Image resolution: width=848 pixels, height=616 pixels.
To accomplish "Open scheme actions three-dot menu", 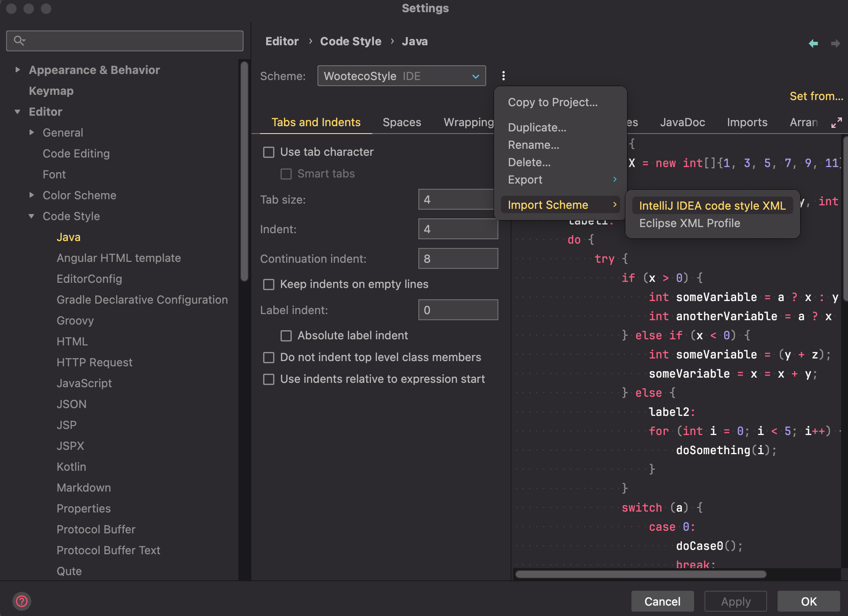I will coord(503,76).
